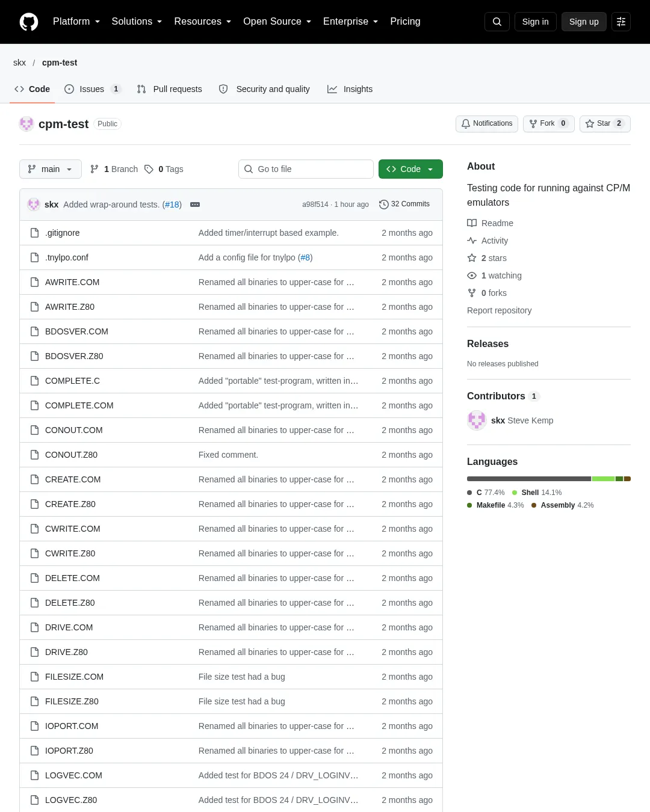Click the Notifications button
This screenshot has height=812, width=650.
487,123
